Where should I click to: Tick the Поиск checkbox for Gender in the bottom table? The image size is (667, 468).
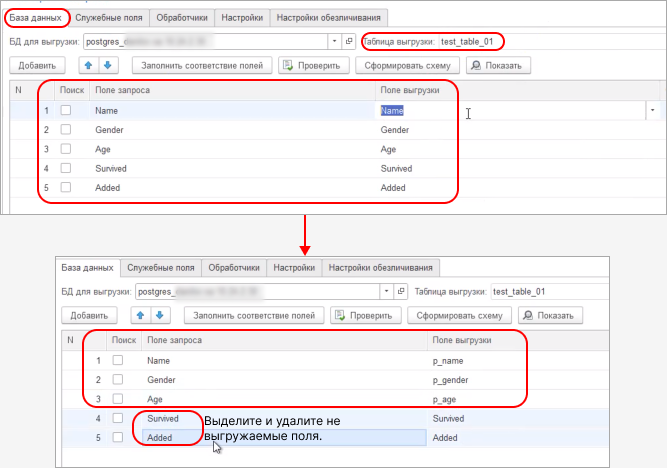point(118,380)
